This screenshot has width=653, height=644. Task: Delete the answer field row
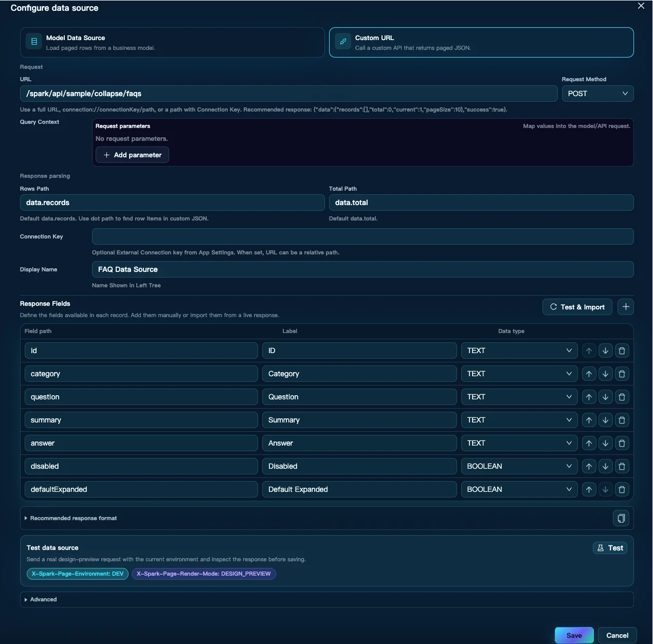(622, 443)
